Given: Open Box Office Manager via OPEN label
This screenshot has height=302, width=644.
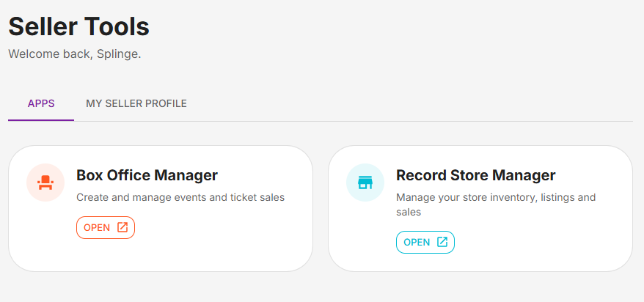Looking at the screenshot, I should pos(97,228).
